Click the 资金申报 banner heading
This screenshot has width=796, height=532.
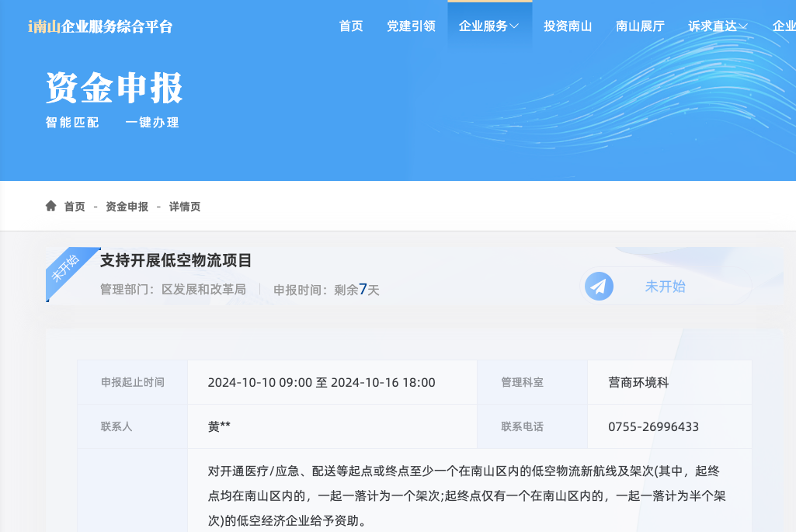point(114,87)
